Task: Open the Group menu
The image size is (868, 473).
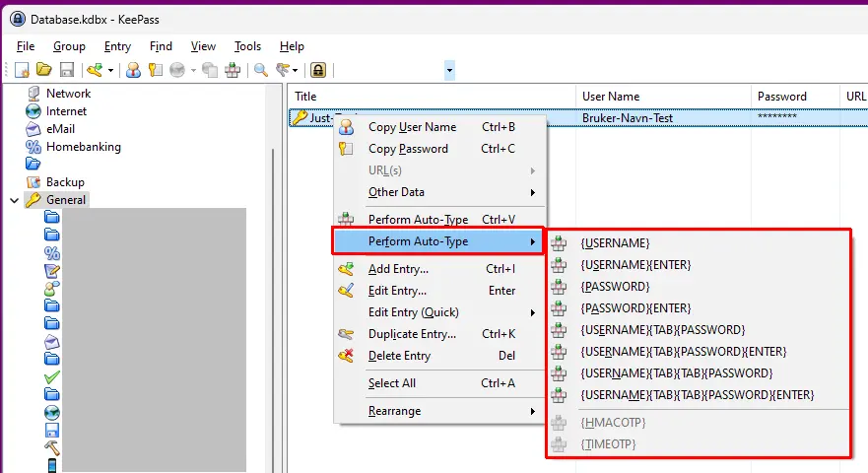Action: (69, 46)
